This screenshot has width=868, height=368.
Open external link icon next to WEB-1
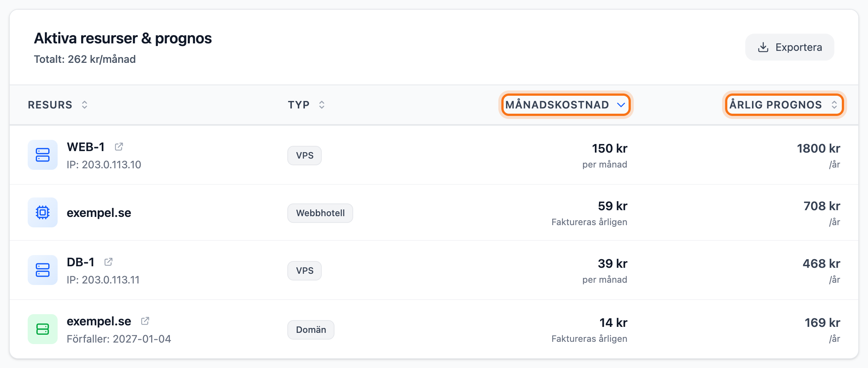click(x=119, y=147)
